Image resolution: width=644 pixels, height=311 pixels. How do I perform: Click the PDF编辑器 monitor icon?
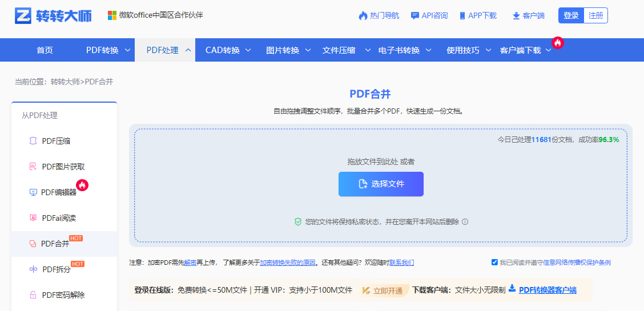[x=33, y=192]
